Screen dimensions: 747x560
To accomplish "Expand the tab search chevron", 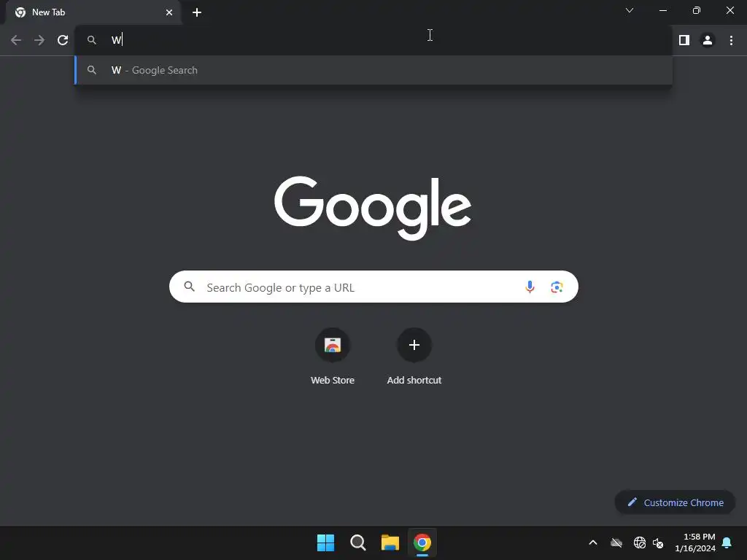I will coord(630,10).
